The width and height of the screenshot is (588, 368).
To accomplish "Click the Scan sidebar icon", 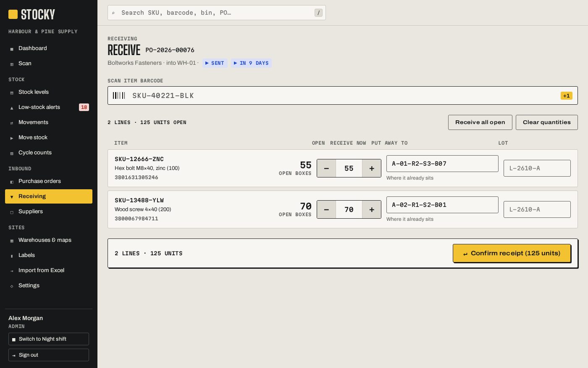I will (x=12, y=64).
